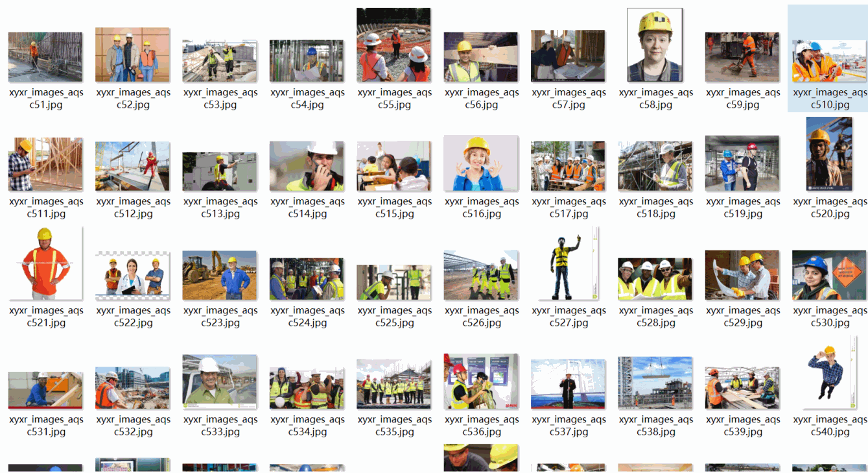Pick the xyxr_images_aqsc536.jpg thumbnail
This screenshot has width=868, height=473.
(481, 382)
